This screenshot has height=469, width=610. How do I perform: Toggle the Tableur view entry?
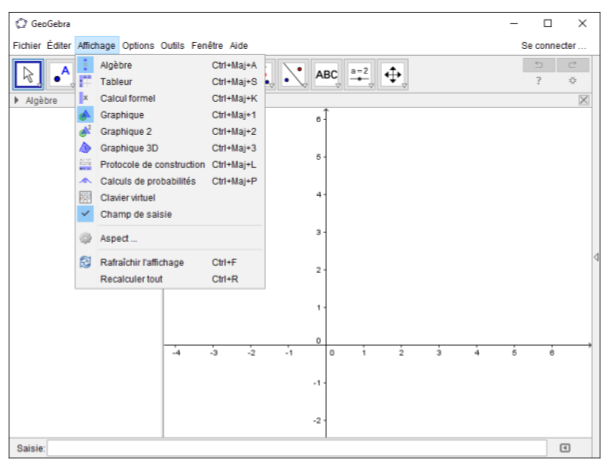tap(170, 82)
